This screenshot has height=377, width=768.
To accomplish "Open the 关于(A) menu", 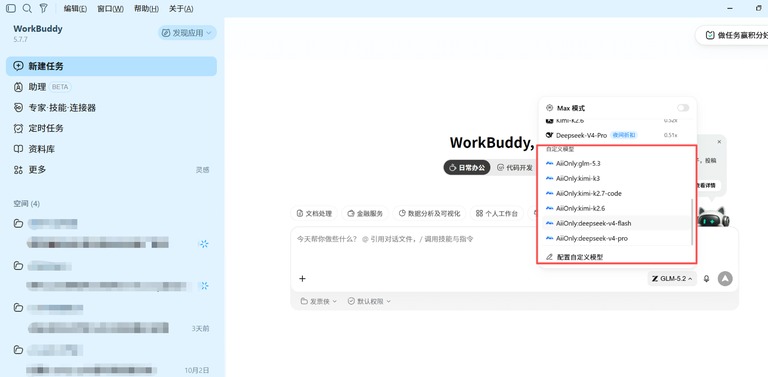I will pos(181,9).
